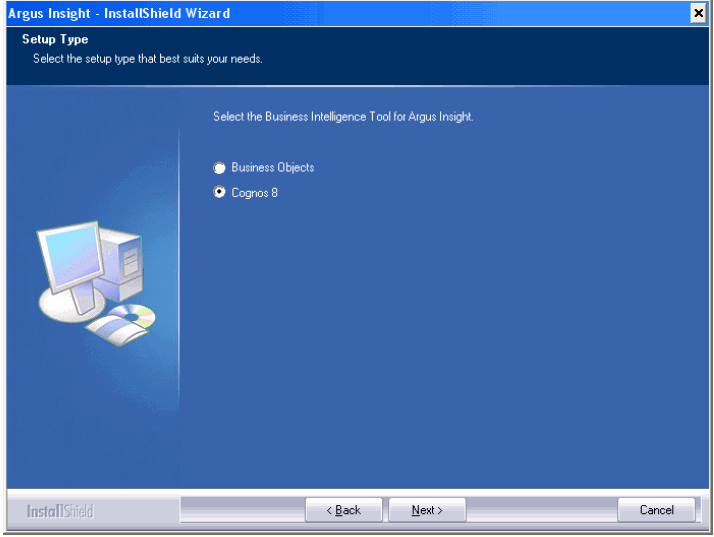Close the Argus Insight wizard window
Viewport: 714px width, 537px height.
(x=698, y=13)
